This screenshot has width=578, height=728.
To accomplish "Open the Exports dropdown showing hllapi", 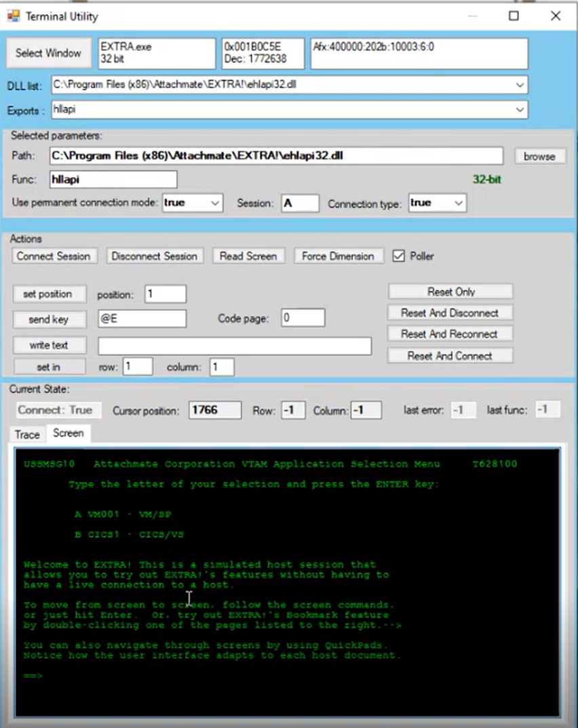I will click(x=520, y=110).
